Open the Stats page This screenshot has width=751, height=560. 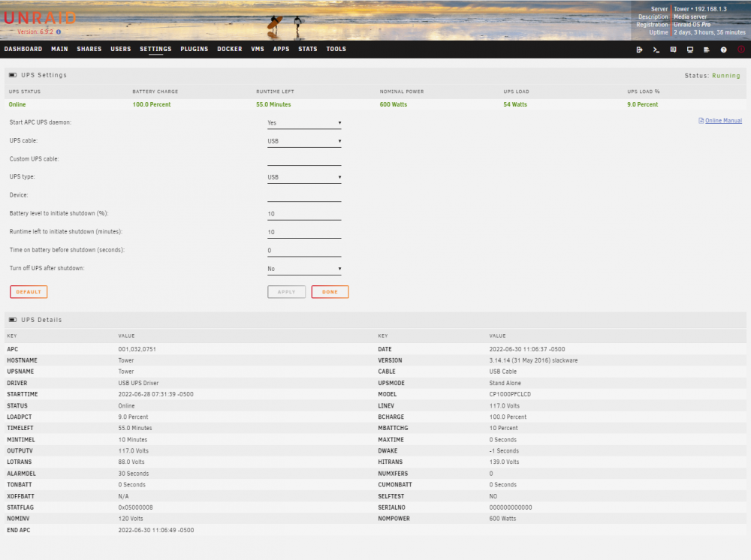tap(307, 49)
